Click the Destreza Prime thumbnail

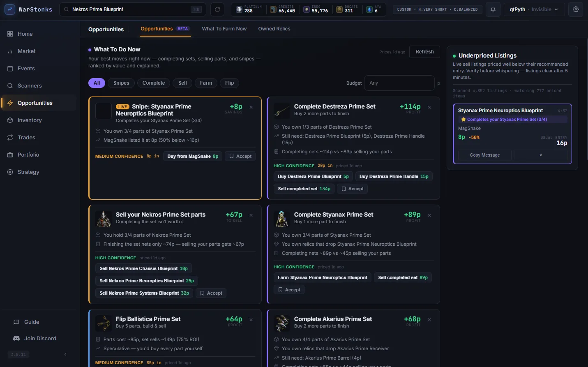[x=282, y=111]
